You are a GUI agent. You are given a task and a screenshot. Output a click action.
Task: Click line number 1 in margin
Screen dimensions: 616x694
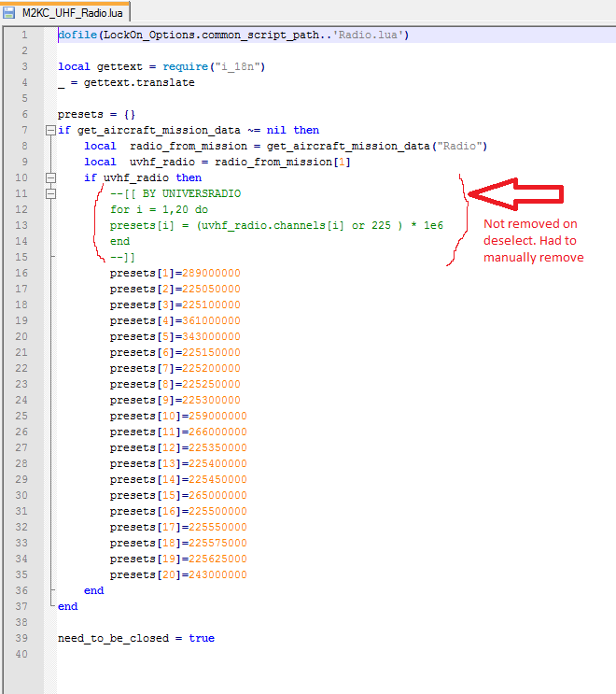tap(24, 35)
